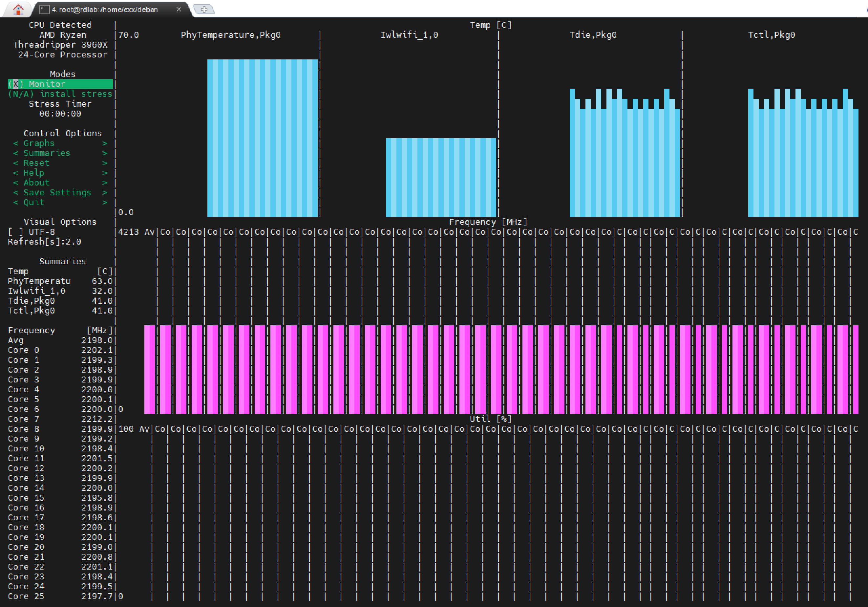The height and width of the screenshot is (607, 868).
Task: Click the Iwlwifi blue bar graph
Action: tap(441, 177)
